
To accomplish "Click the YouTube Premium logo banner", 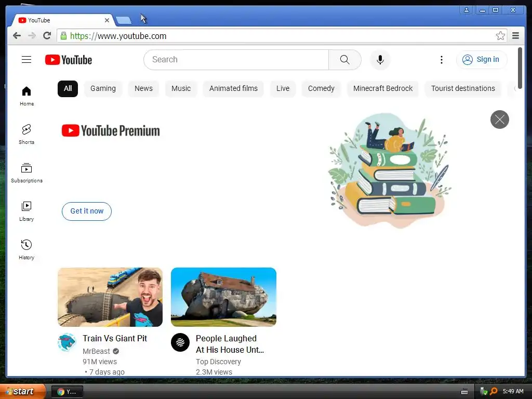I will 111,130.
